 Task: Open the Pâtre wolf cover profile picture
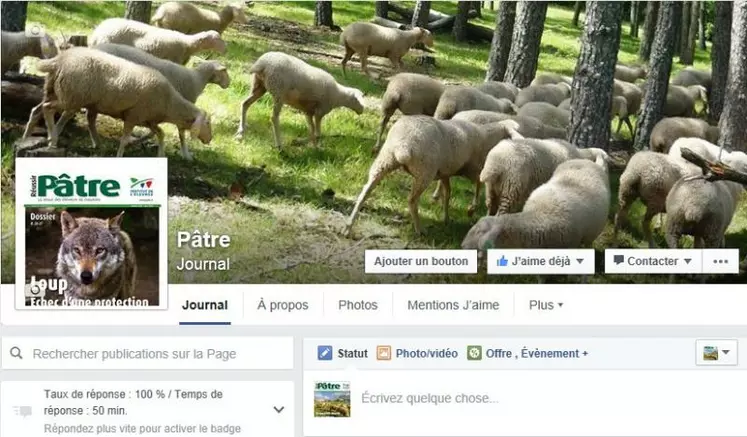[91, 234]
